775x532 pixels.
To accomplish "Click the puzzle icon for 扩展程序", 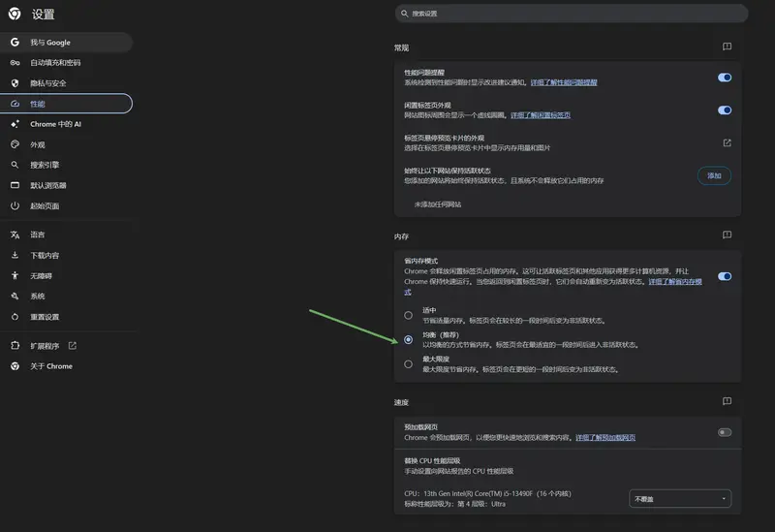I will click(x=15, y=346).
